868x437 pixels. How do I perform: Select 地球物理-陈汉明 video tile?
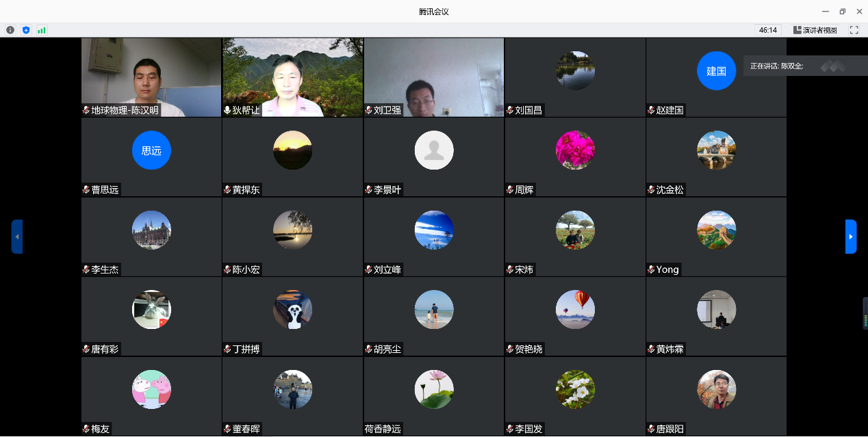(151, 77)
